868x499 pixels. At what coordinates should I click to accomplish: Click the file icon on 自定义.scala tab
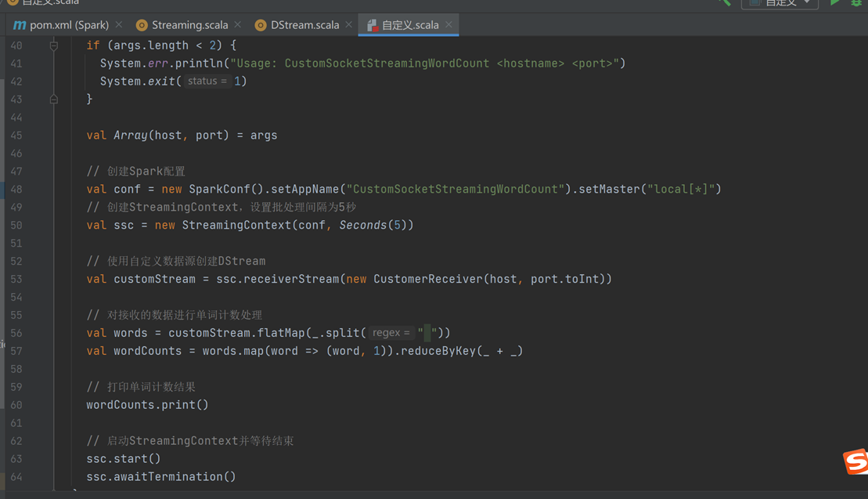point(373,24)
